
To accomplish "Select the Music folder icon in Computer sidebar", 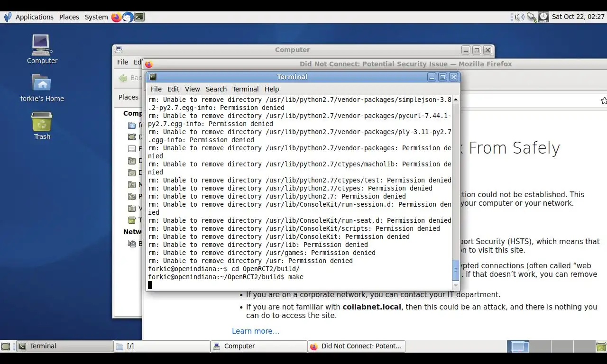I will [132, 184].
